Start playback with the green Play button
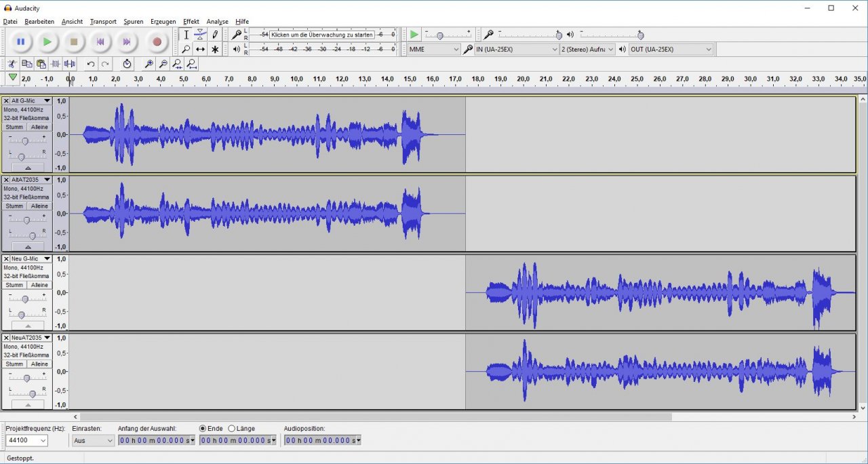The width and height of the screenshot is (868, 464). click(x=47, y=42)
